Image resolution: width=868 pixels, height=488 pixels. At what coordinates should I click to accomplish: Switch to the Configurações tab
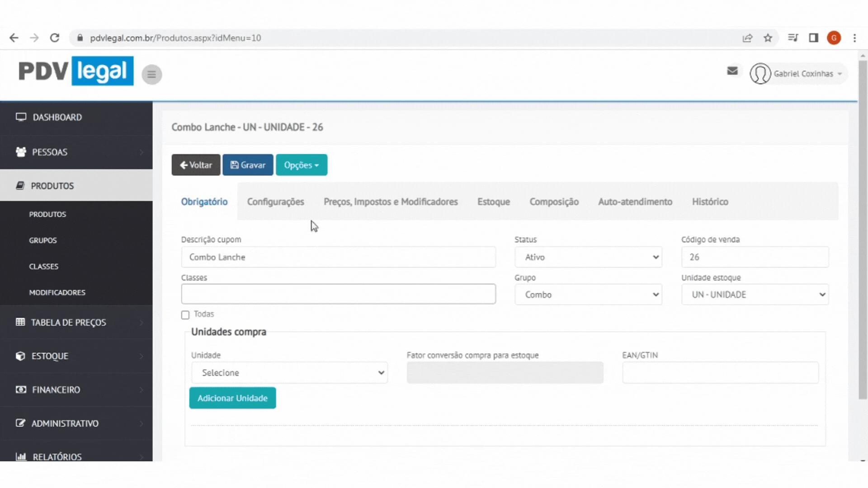[x=275, y=202]
